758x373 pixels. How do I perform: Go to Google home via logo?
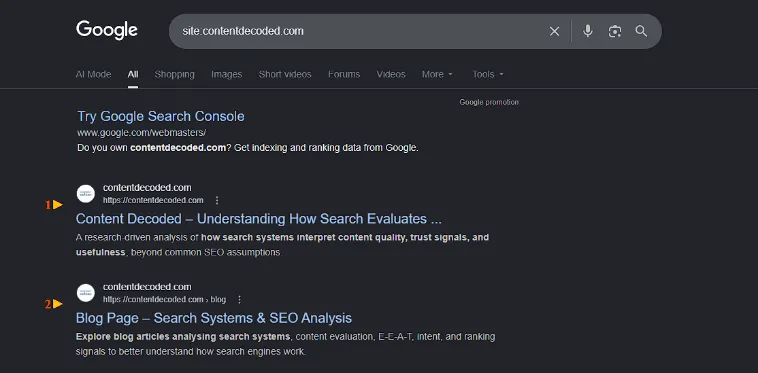point(107,30)
